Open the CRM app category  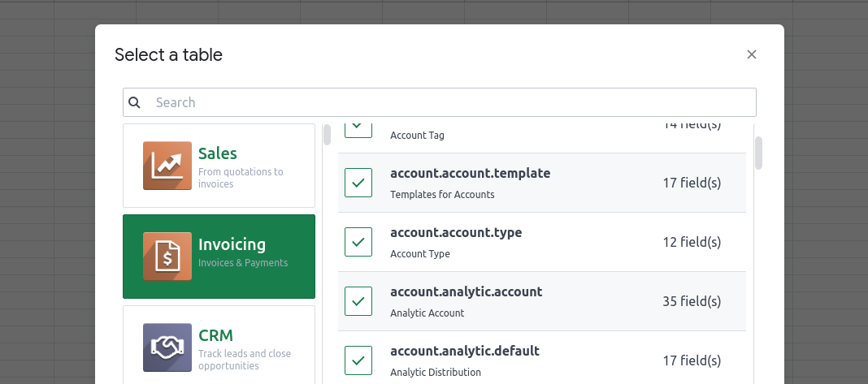click(219, 344)
